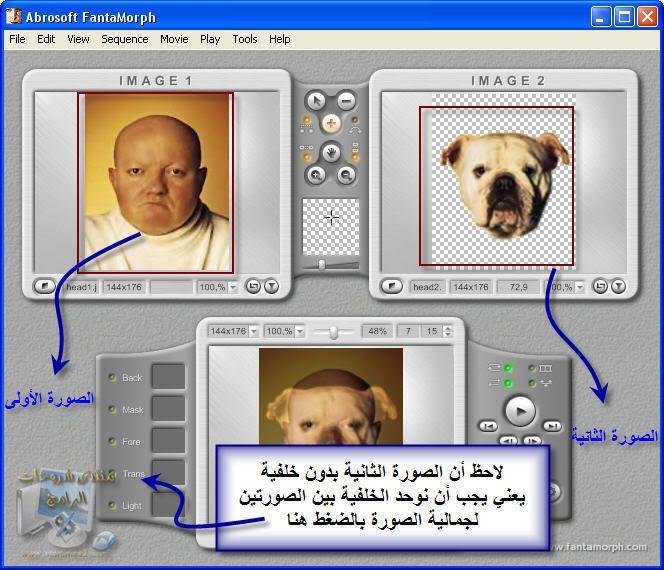This screenshot has height=570, width=664.
Task: Toggle the back-and-forth playback green light
Action: click(x=507, y=383)
